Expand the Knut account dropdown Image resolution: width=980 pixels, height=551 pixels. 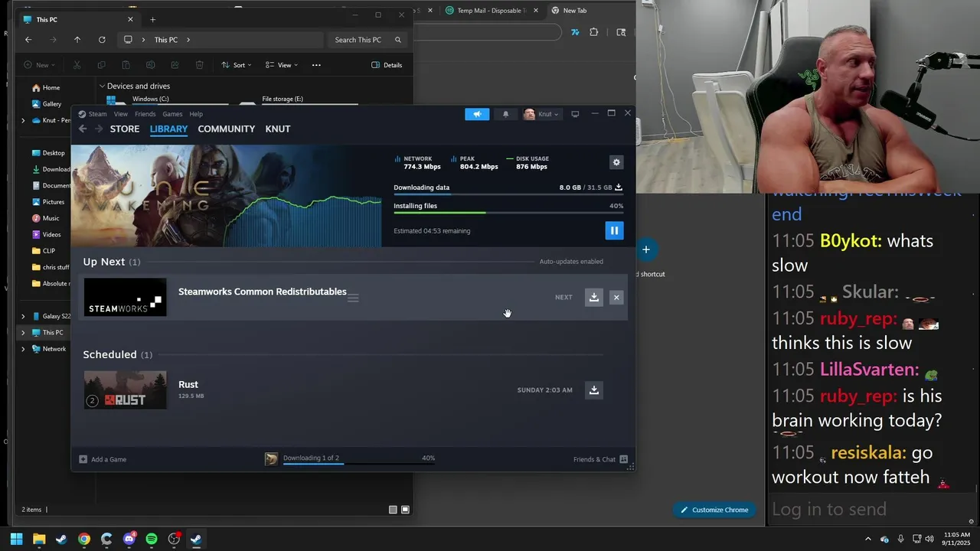pyautogui.click(x=542, y=114)
